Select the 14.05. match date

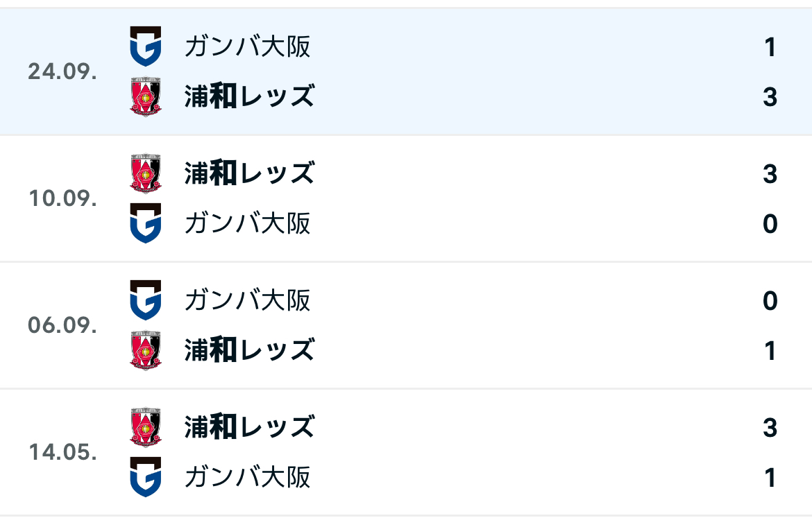[x=62, y=452]
